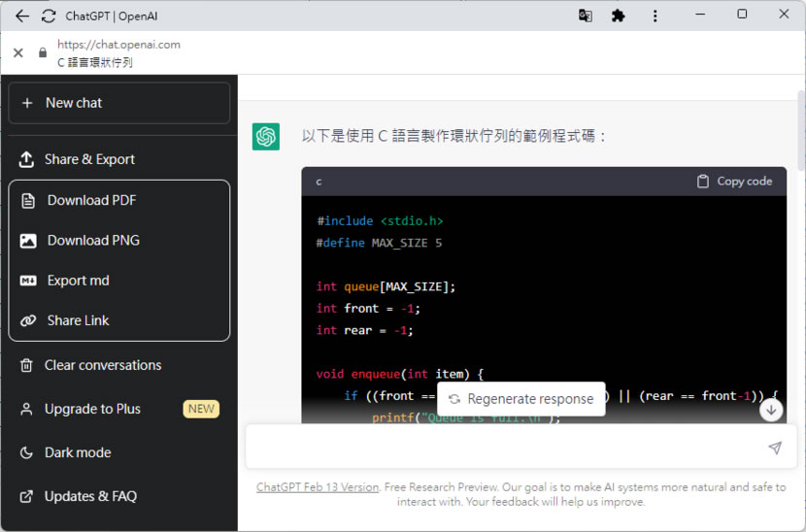Image resolution: width=806 pixels, height=532 pixels.
Task: Maximize the browser window
Action: click(742, 14)
